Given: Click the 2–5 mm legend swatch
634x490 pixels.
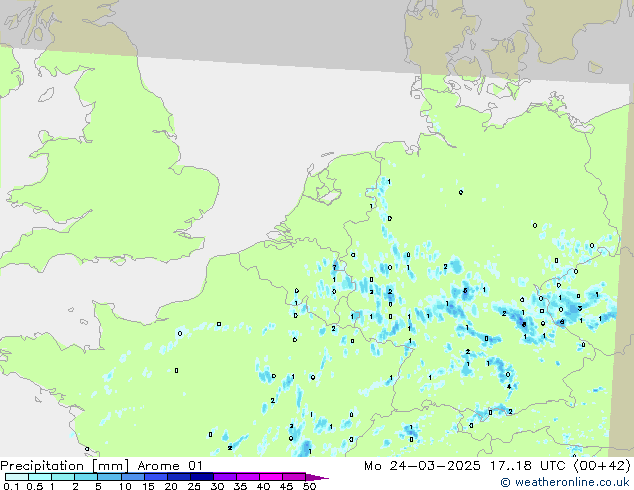Looking at the screenshot, I should point(86,477).
